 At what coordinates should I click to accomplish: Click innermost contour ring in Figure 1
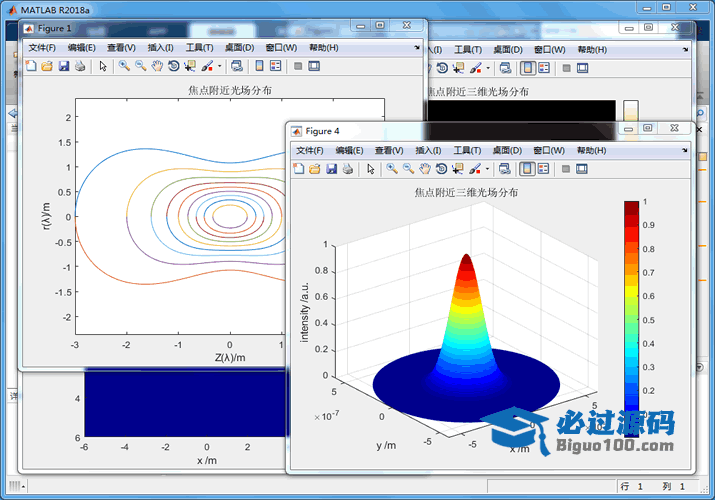(230, 216)
